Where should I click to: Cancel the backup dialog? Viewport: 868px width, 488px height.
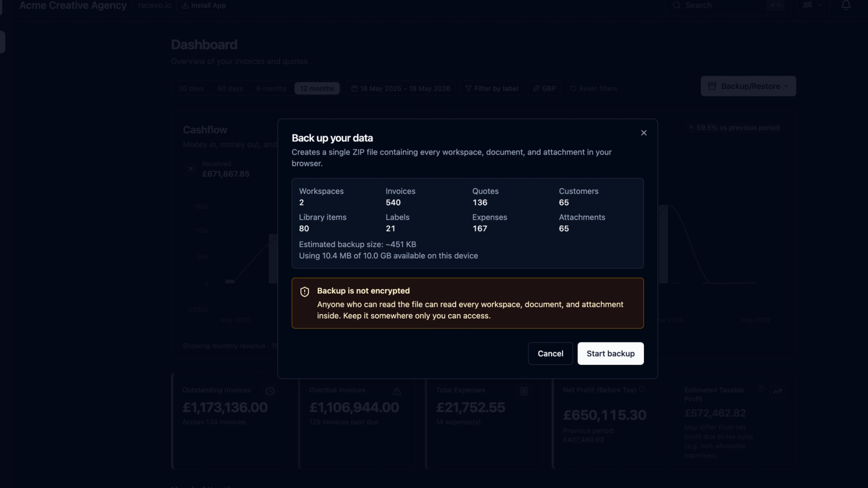coord(550,354)
